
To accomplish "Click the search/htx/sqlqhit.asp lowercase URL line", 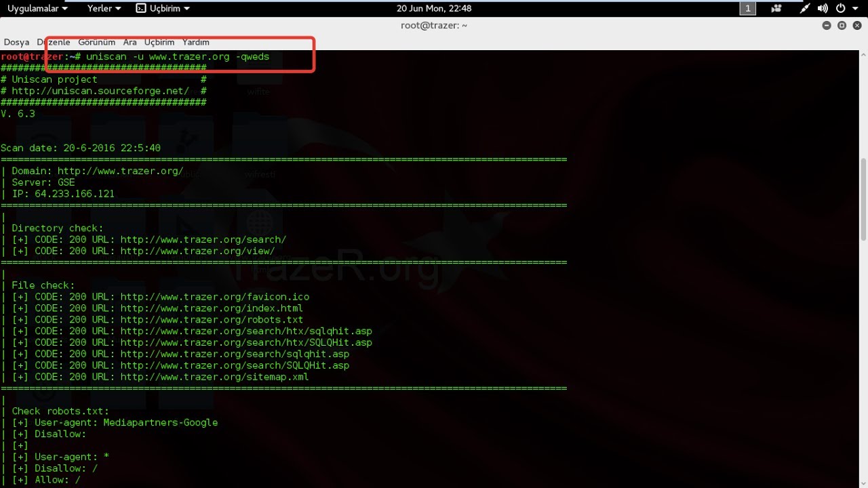I will coord(186,331).
